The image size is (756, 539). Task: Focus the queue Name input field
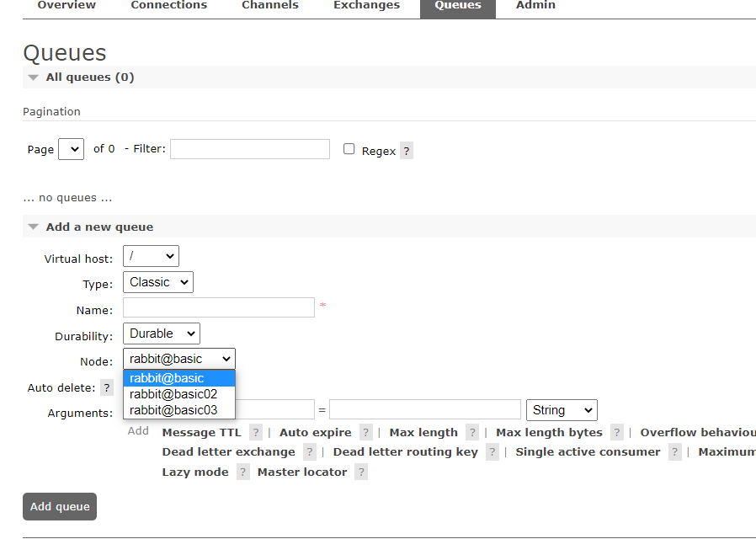click(x=219, y=307)
